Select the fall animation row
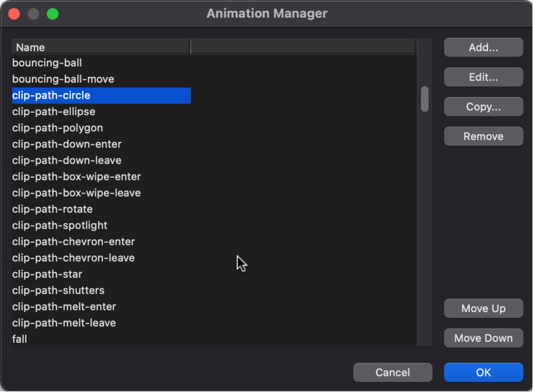The height and width of the screenshot is (392, 533). point(101,339)
